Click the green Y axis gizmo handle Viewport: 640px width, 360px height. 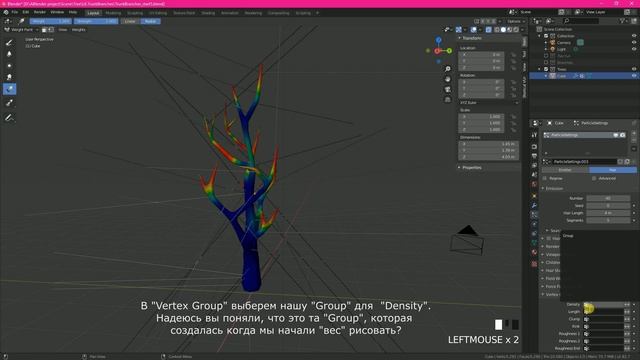449,51
